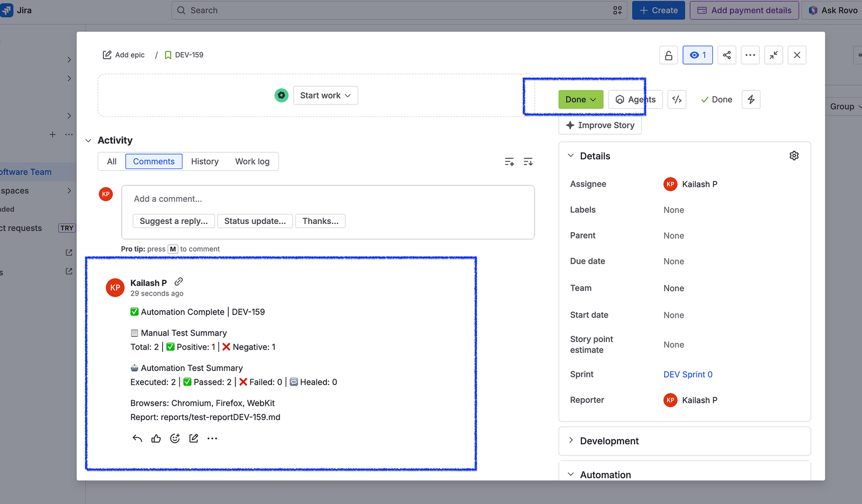
Task: Open the Done status dropdown
Action: coord(581,100)
